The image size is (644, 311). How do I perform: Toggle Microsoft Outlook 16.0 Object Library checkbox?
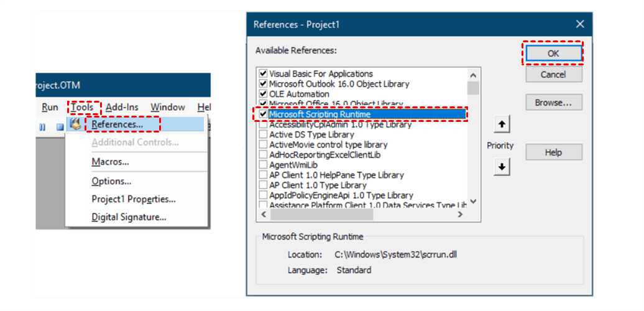click(264, 84)
